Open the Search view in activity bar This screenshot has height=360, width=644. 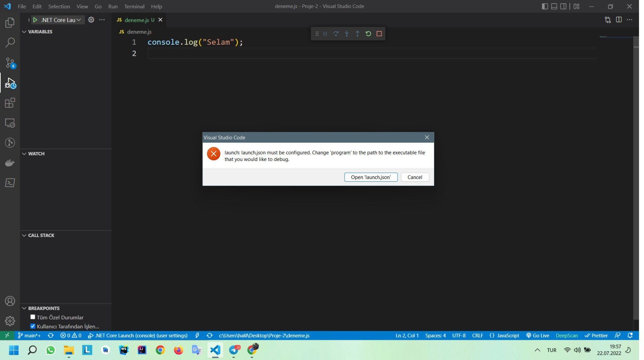[10, 42]
